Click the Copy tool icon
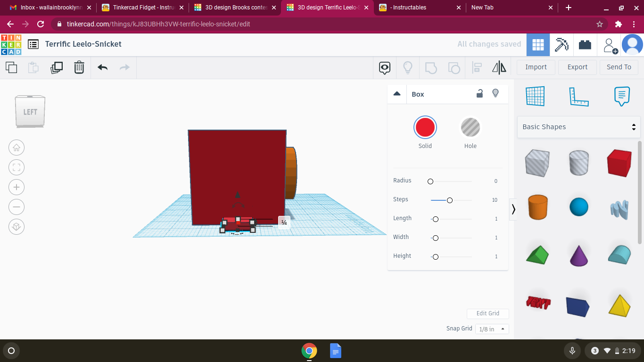This screenshot has width=644, height=362. pyautogui.click(x=11, y=67)
